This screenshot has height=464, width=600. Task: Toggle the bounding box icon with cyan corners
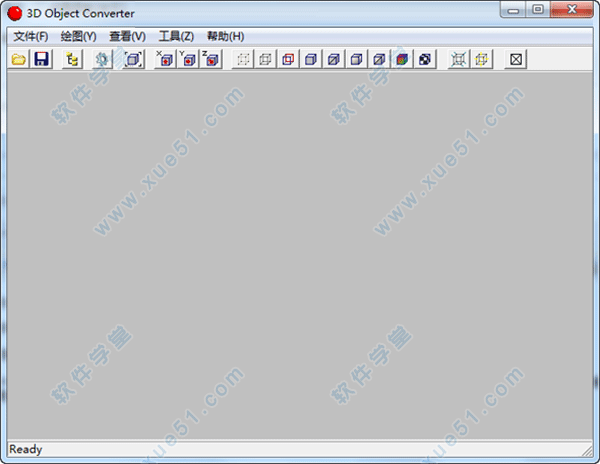coord(458,59)
